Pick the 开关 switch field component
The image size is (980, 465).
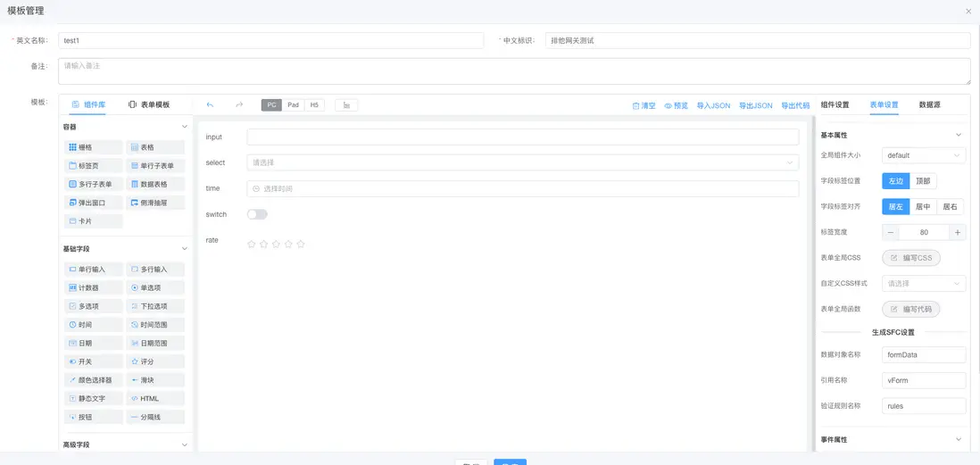93,361
